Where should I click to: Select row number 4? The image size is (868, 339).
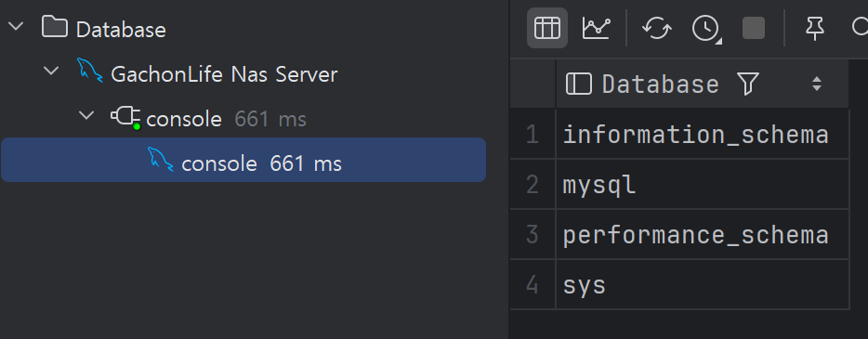point(533,284)
